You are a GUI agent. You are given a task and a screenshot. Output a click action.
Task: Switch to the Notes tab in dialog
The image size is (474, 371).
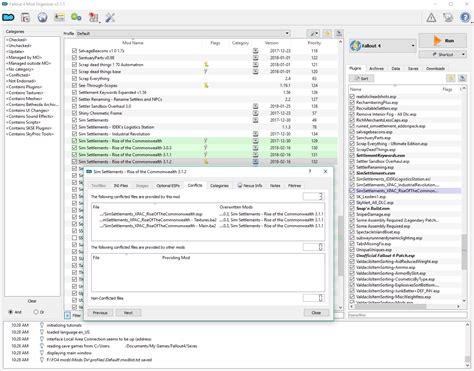(275, 186)
